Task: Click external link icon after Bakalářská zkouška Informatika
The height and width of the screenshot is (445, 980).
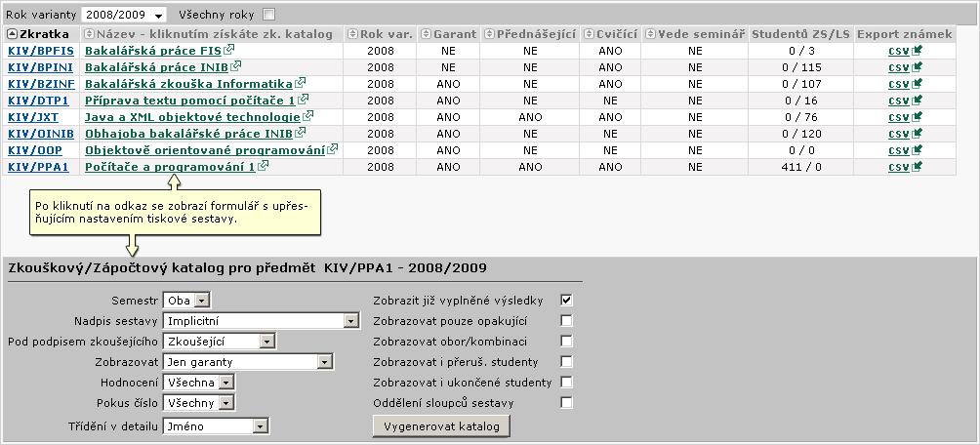Action: click(300, 83)
